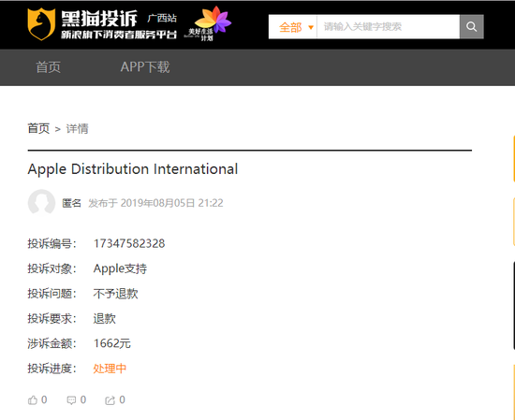Viewport: 515px width, 420px height.
Task: Click the 退款 complaint request value
Action: click(105, 318)
